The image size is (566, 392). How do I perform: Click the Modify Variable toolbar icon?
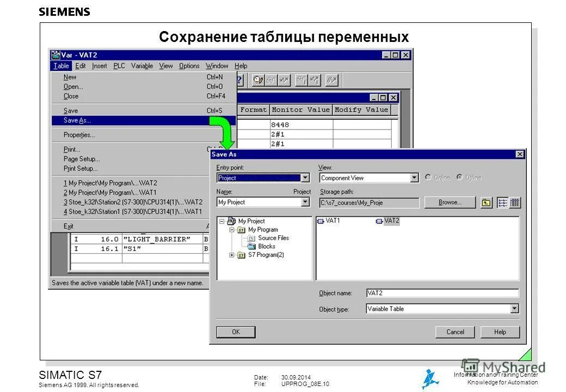(284, 80)
